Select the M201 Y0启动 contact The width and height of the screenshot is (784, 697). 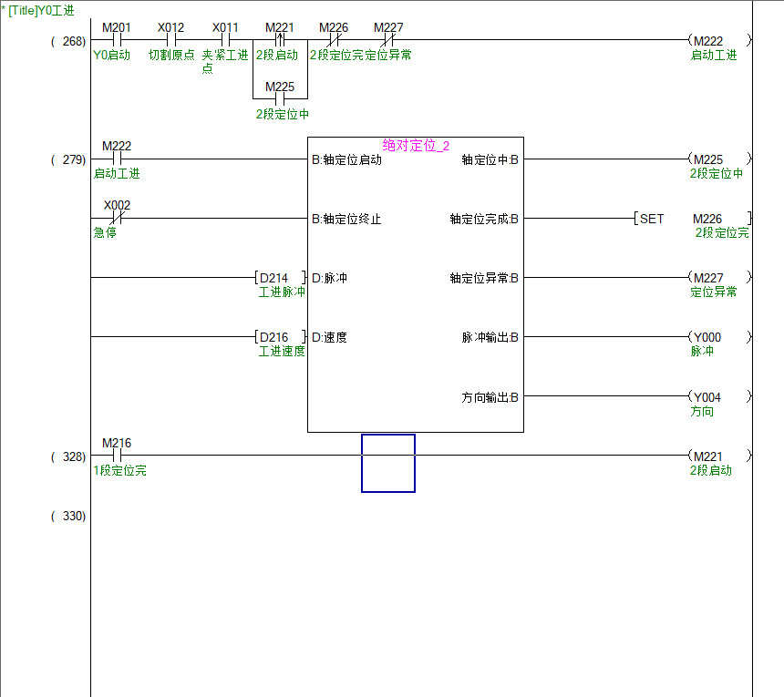pyautogui.click(x=116, y=40)
